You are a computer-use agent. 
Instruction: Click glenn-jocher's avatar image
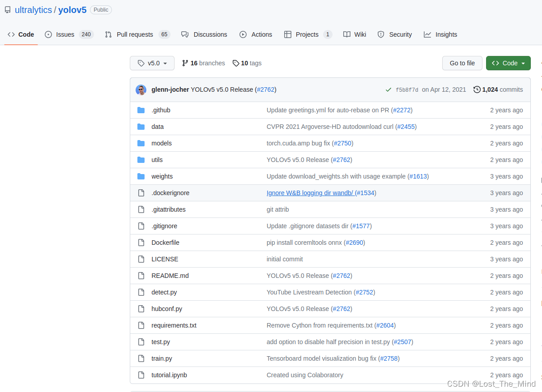(141, 89)
